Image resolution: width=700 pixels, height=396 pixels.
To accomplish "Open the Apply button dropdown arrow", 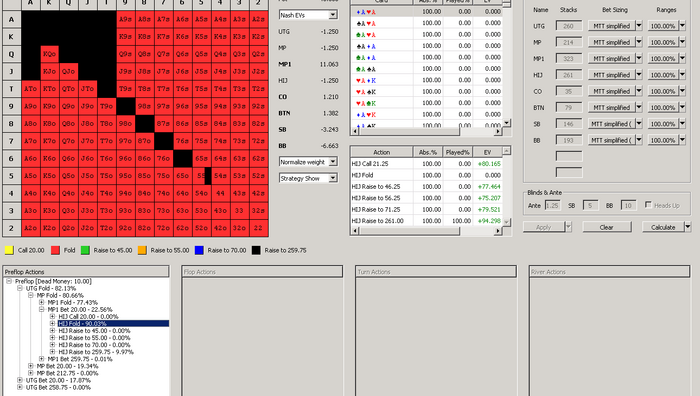I will click(x=568, y=227).
